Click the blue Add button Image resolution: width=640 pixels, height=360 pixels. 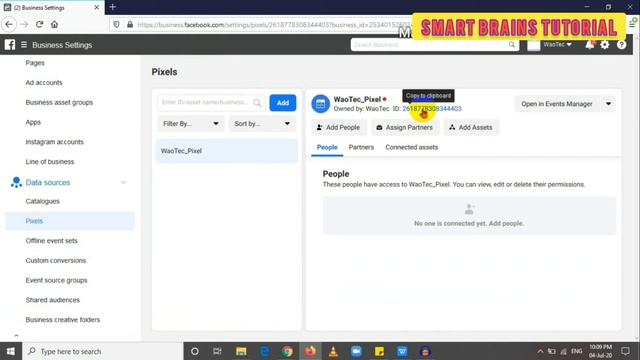283,103
